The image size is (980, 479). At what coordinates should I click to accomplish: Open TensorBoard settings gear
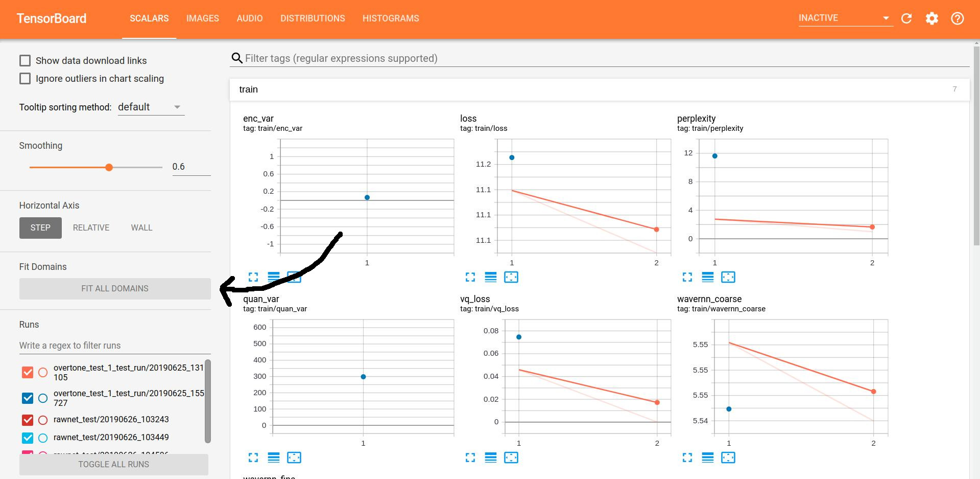click(x=931, y=18)
